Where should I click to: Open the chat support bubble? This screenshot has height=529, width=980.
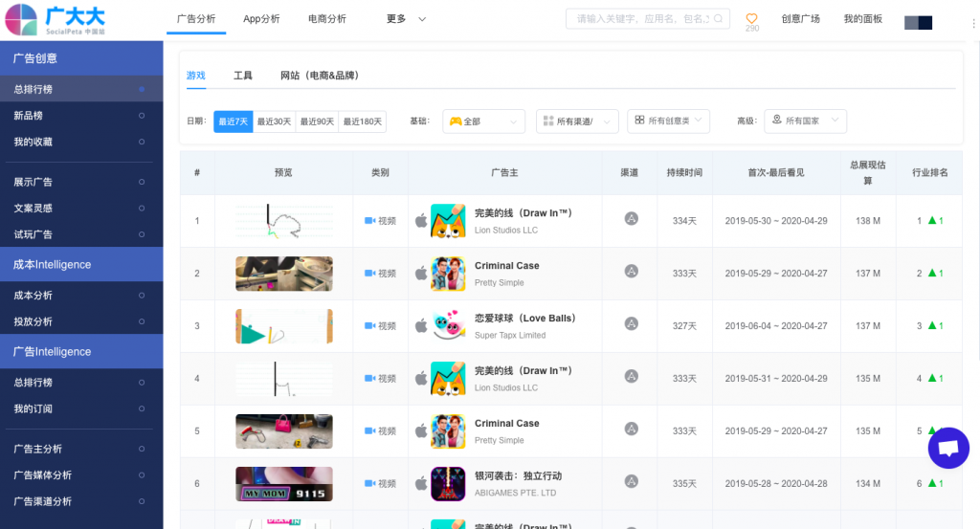(x=948, y=448)
